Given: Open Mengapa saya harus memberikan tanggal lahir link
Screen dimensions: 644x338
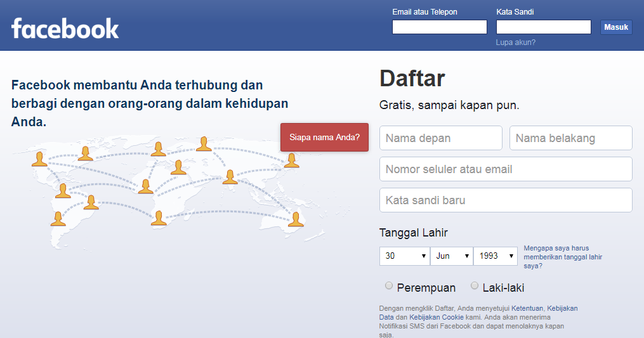Looking at the screenshot, I should pyautogui.click(x=563, y=257).
